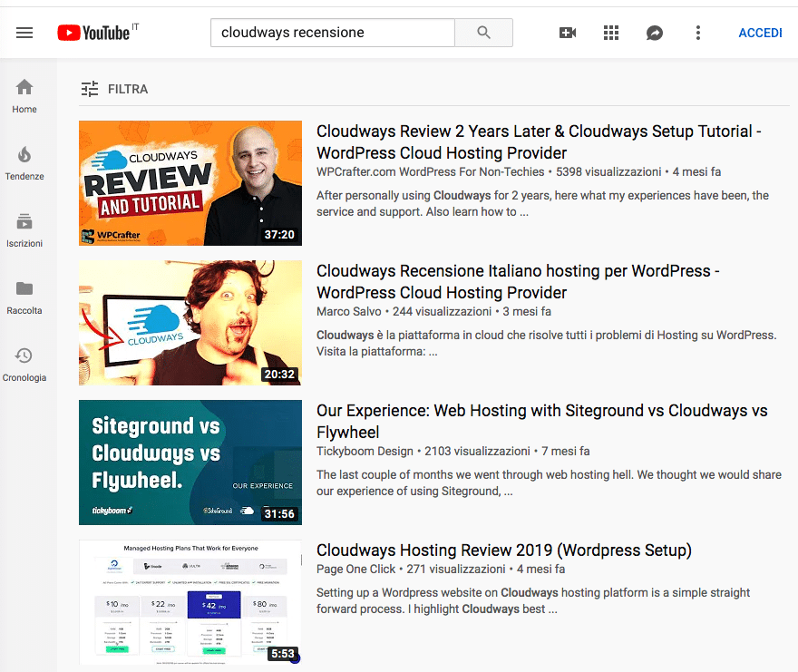Image resolution: width=798 pixels, height=672 pixels.
Task: Visit the Tickyboom Design channel
Action: [365, 451]
